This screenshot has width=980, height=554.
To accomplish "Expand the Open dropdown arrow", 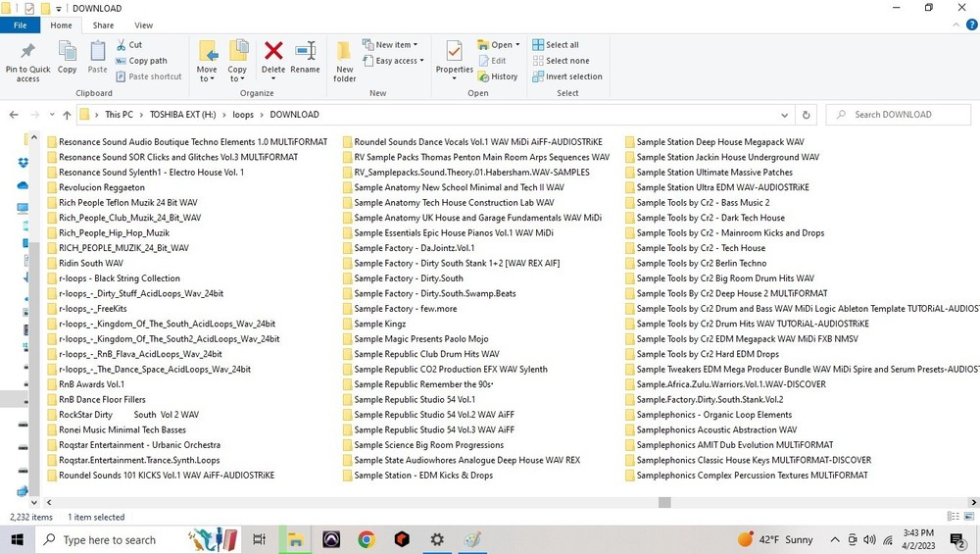I will point(517,45).
